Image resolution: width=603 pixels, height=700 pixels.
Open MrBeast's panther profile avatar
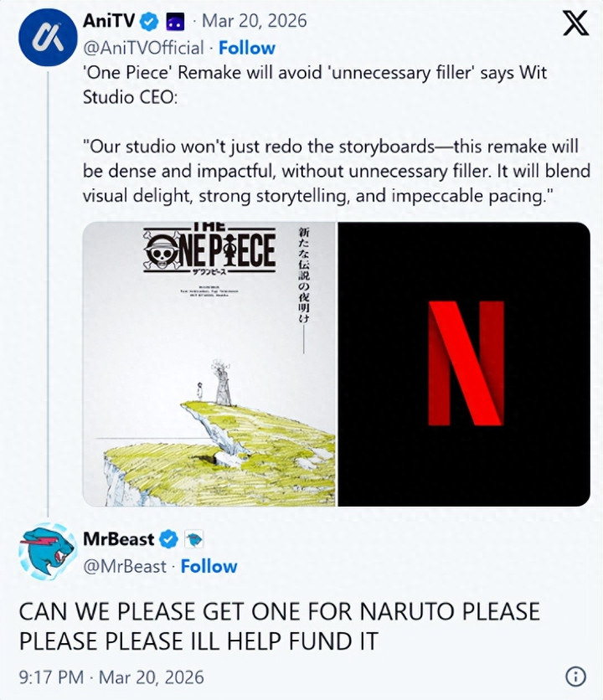[x=48, y=551]
